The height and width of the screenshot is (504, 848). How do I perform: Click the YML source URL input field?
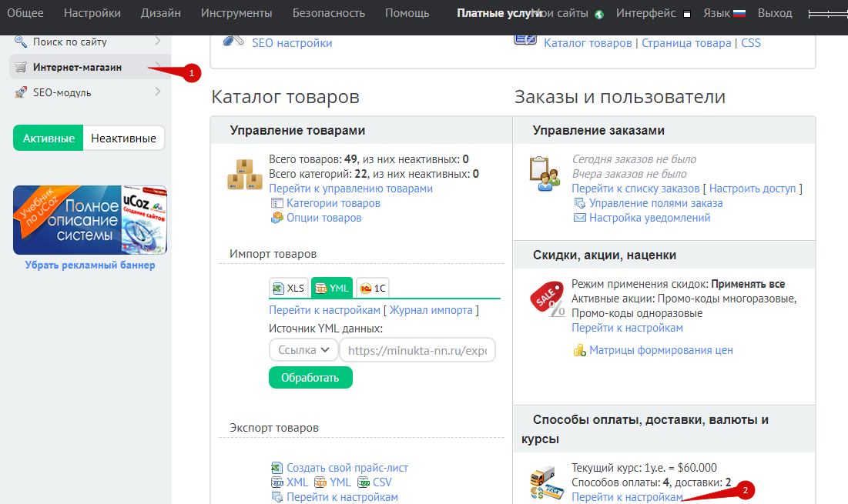417,350
